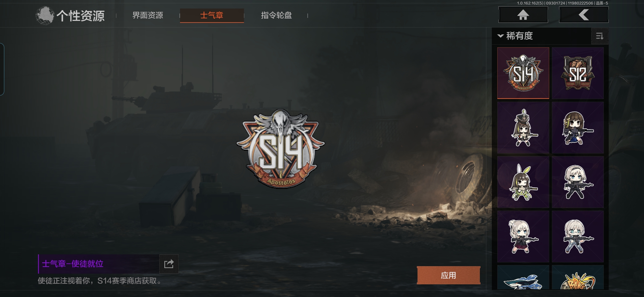Choose the chibi girl with tall black hat

tap(523, 128)
